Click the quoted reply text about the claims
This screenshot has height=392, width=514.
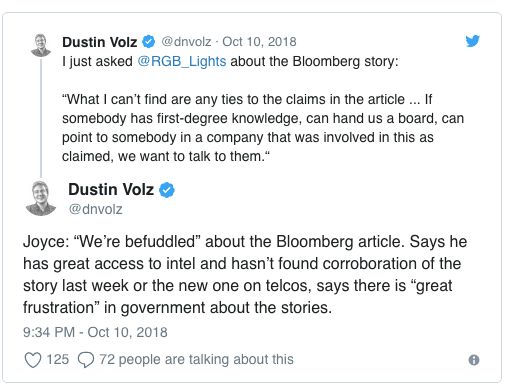click(263, 128)
